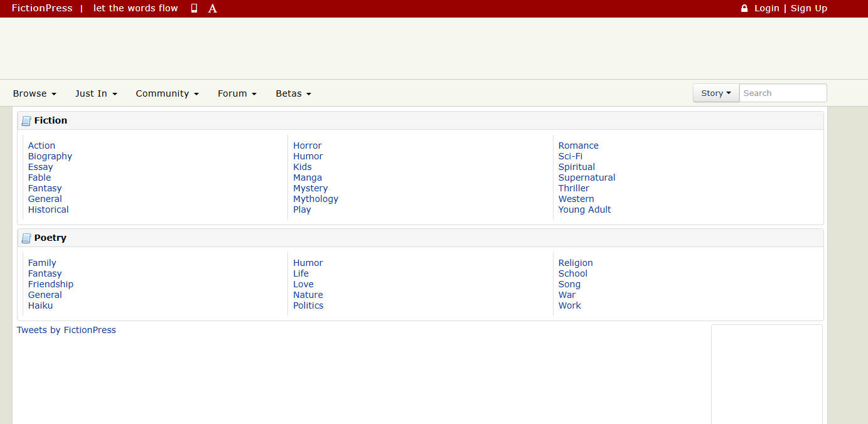868x424 pixels.
Task: Go to FictionPress home link
Action: coord(42,8)
